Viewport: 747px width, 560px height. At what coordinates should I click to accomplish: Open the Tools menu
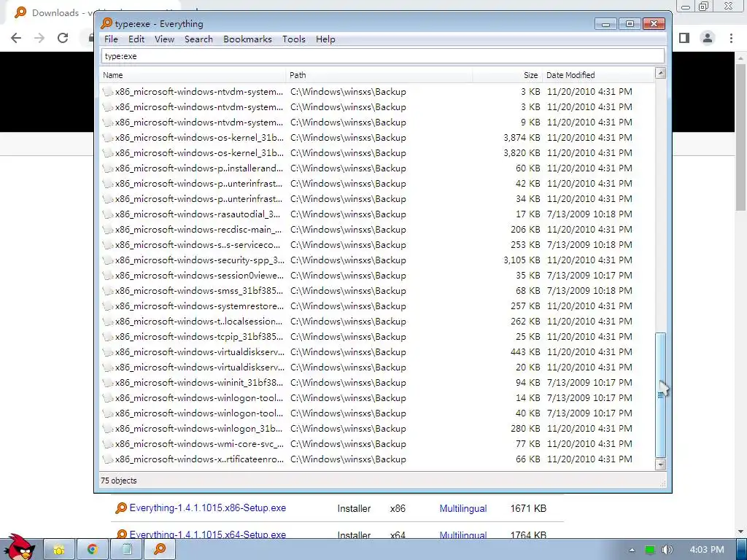(x=293, y=39)
